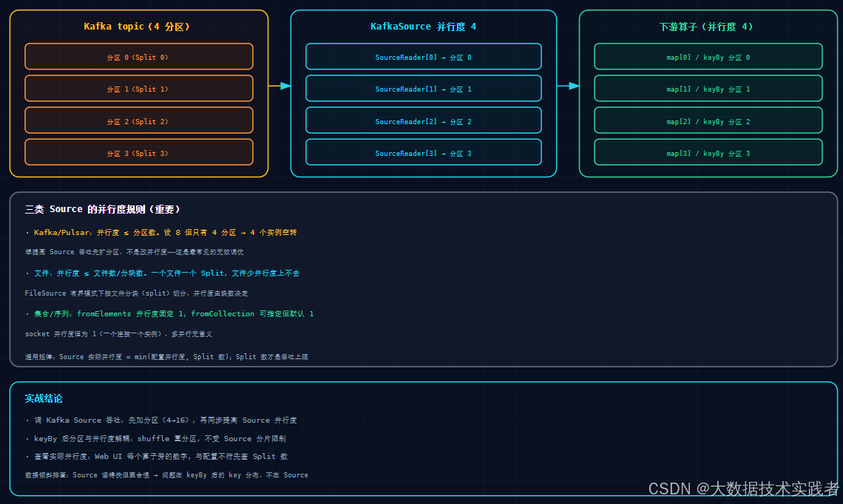Click the 'keyBy 后分区与并行度解耦' bullet
Screen dimensions: 843x504
(x=155, y=438)
